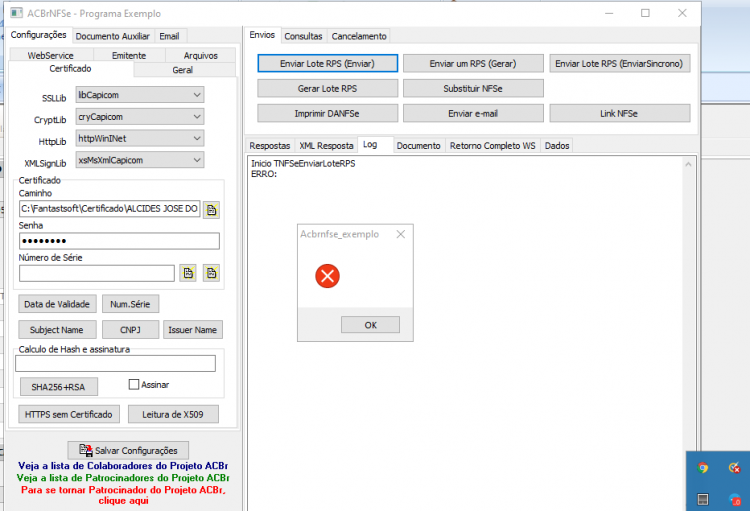Select the WebService settings tab
Screen dimensions: 750x511
[x=51, y=56]
